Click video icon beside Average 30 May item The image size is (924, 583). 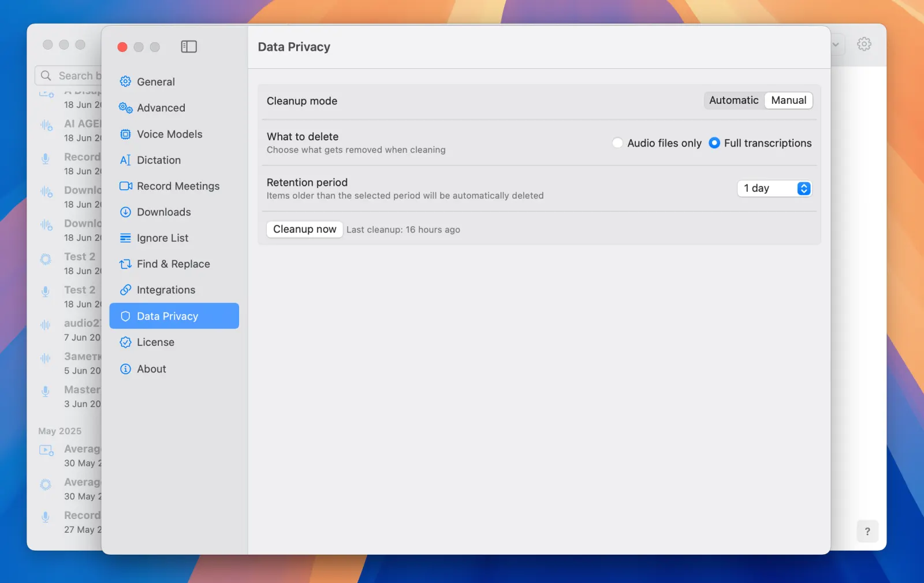tap(46, 450)
